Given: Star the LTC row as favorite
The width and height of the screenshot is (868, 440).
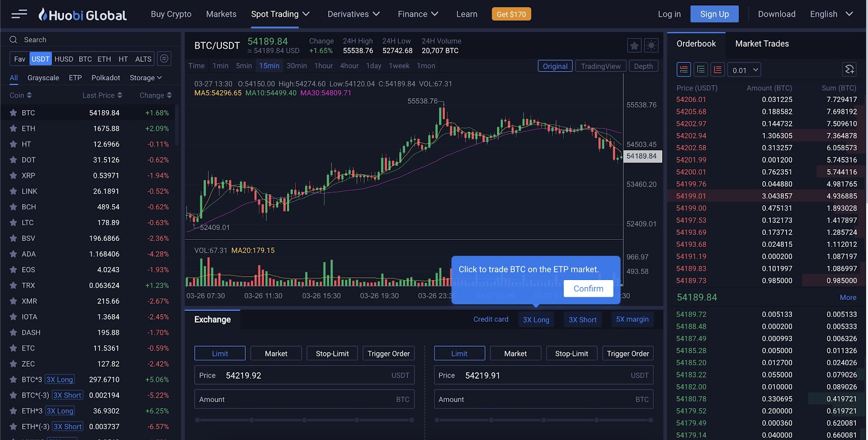Looking at the screenshot, I should (x=13, y=223).
